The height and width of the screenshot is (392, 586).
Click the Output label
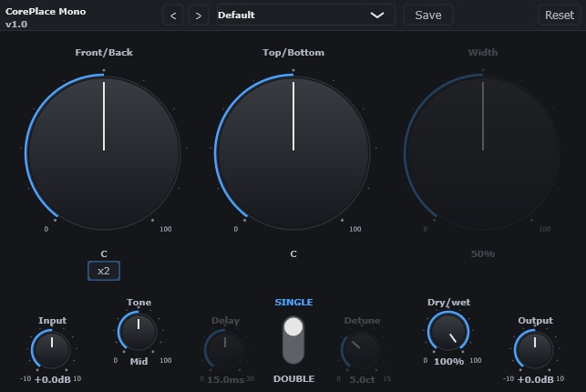535,321
